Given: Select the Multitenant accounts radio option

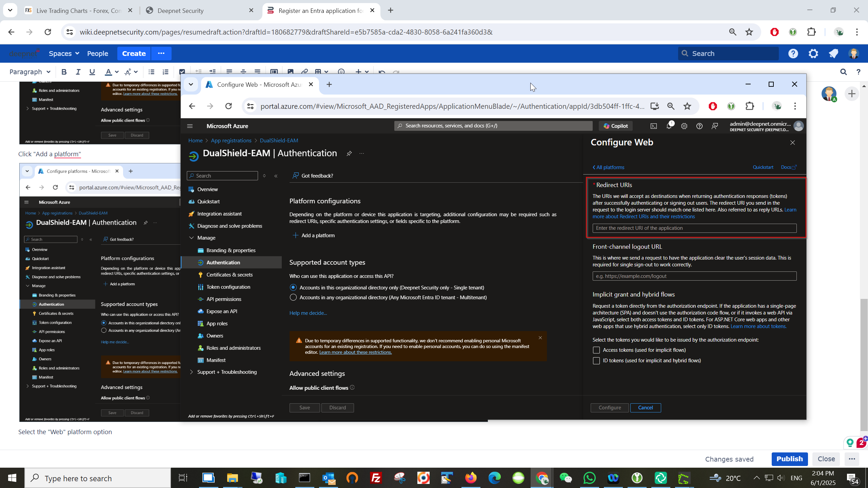Looking at the screenshot, I should 293,297.
